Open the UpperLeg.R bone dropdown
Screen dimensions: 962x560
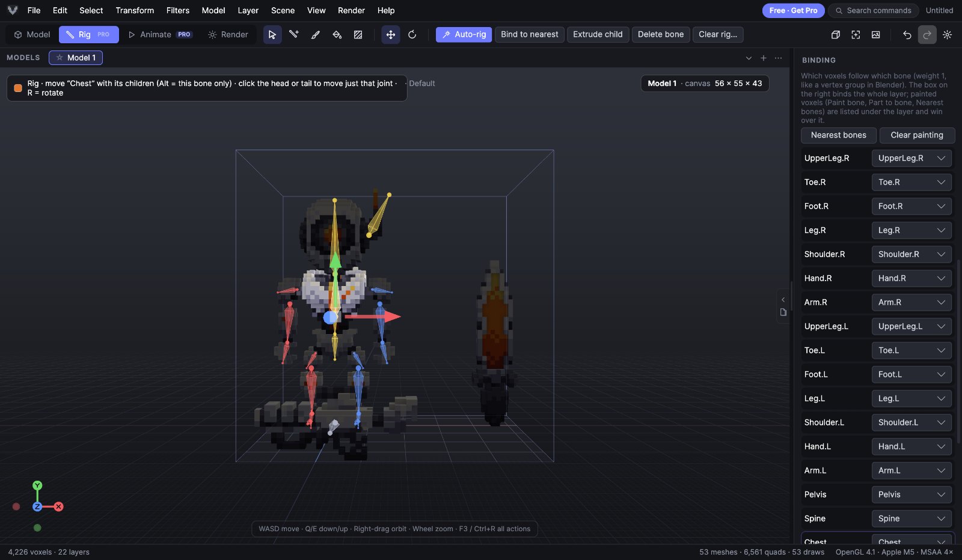pos(911,158)
